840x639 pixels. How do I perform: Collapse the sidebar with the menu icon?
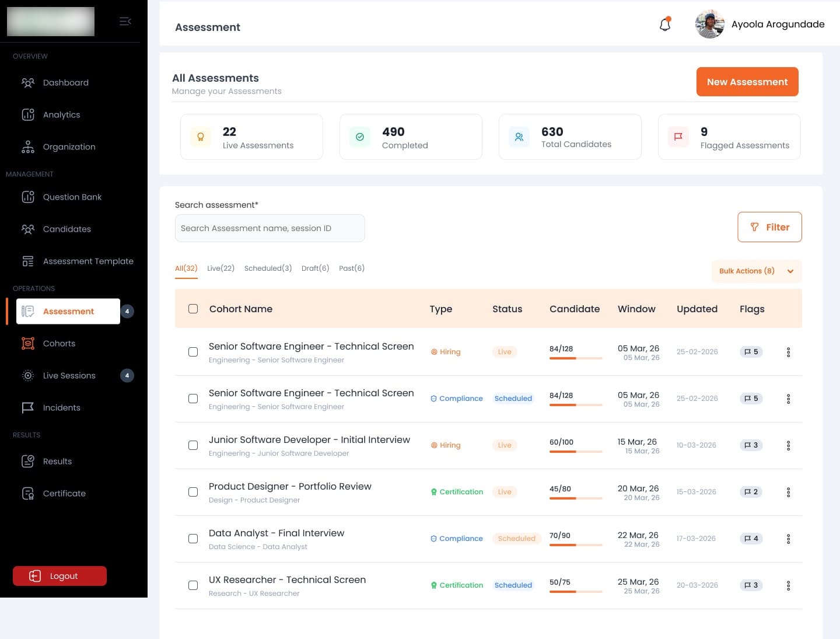coord(125,22)
